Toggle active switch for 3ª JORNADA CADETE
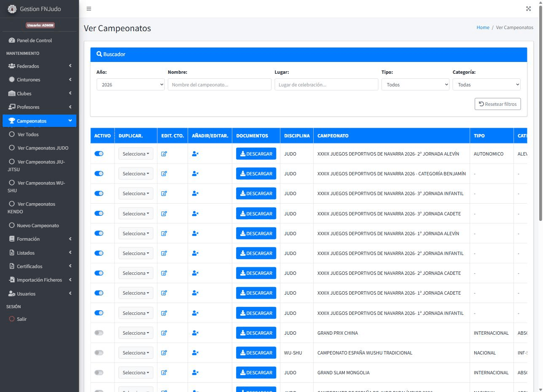This screenshot has height=392, width=543. point(99,213)
